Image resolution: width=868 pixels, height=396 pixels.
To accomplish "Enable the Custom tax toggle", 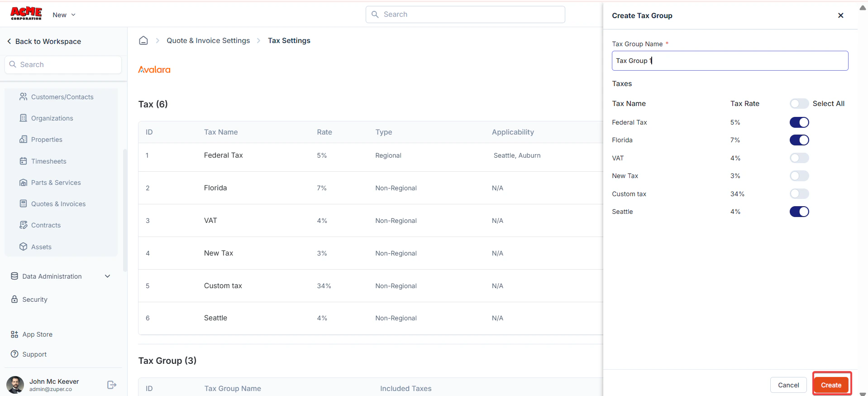I will tap(799, 194).
